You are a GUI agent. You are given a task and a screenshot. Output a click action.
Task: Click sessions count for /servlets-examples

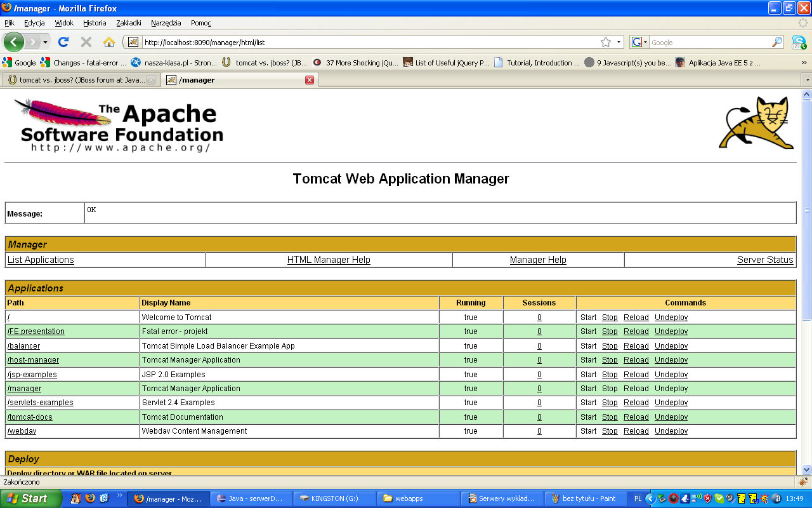point(539,403)
